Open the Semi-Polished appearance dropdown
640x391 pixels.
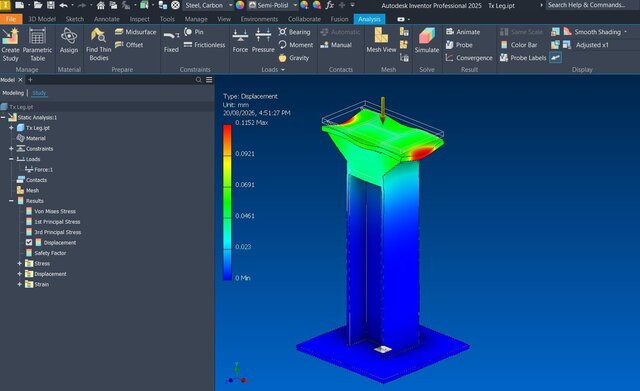272,5
